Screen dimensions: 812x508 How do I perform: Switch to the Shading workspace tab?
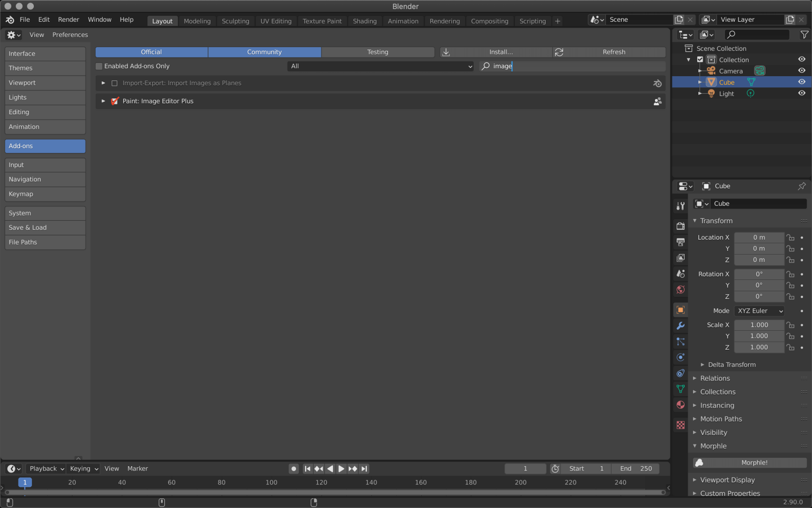(x=365, y=21)
